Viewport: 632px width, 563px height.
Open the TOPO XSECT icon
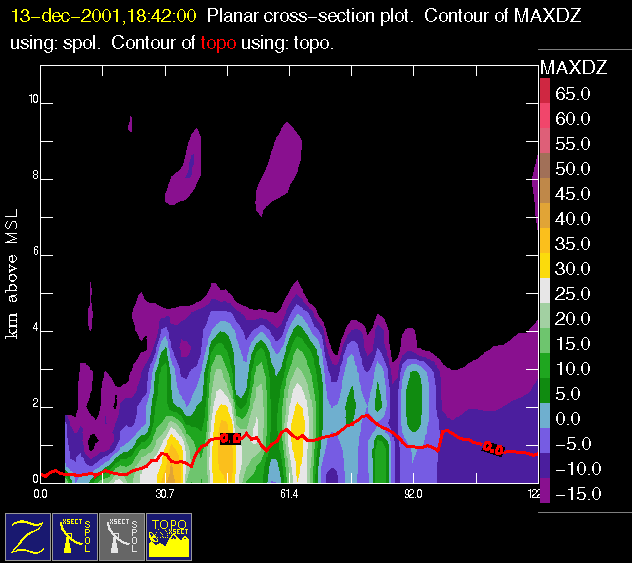coord(169,537)
